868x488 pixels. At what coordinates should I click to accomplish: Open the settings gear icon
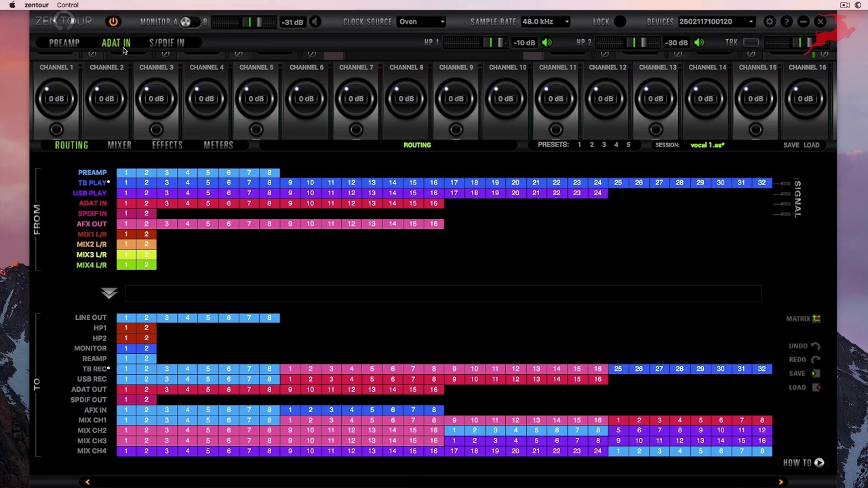click(769, 22)
